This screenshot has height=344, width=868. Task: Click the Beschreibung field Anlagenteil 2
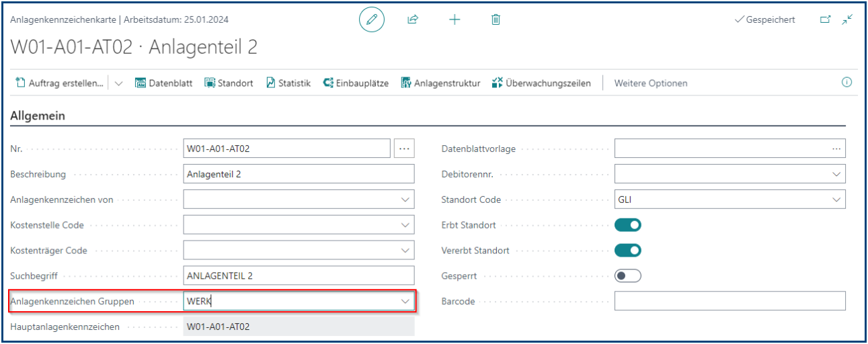[299, 174]
